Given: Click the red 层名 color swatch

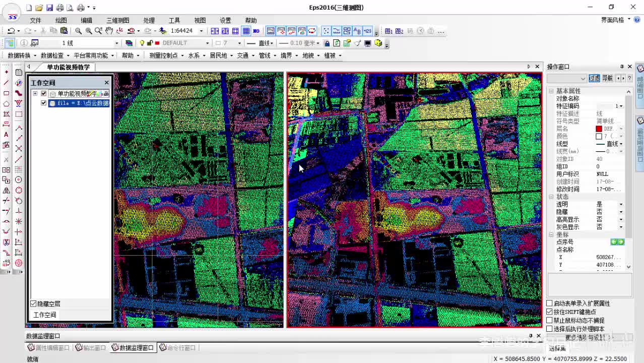Looking at the screenshot, I should [x=599, y=129].
